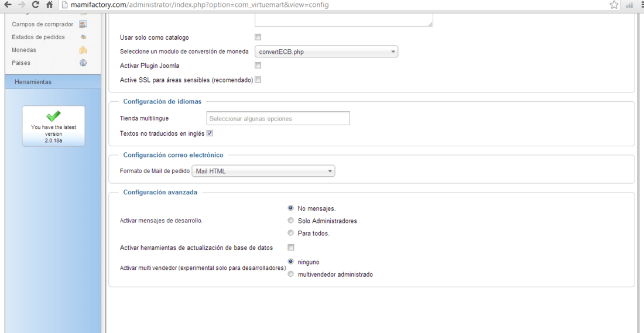Click inside the large text area

point(344,19)
